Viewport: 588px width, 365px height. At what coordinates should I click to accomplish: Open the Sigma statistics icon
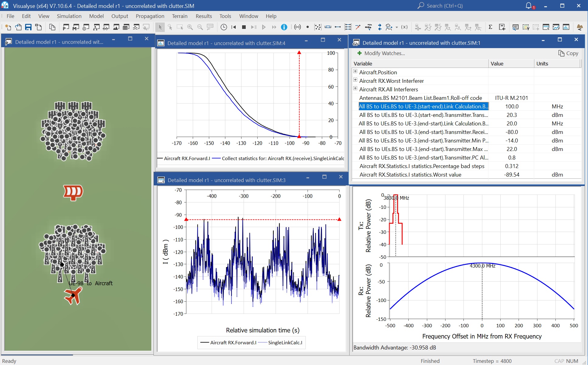491,27
